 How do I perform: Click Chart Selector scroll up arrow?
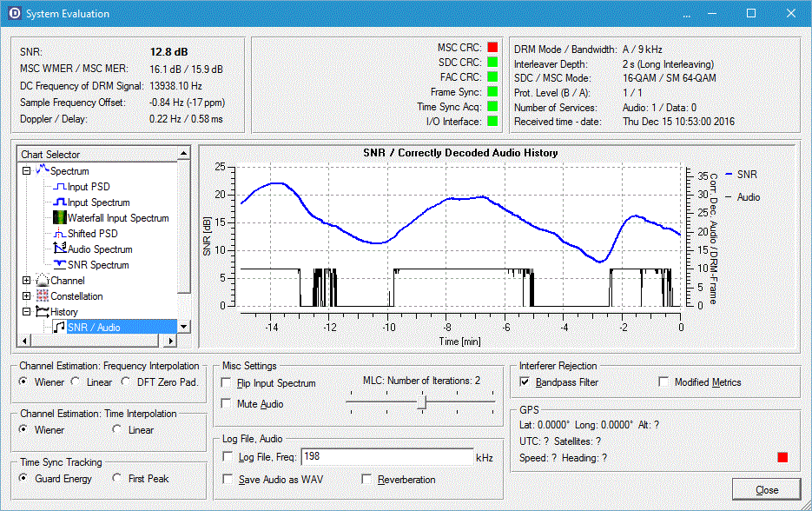coord(184,153)
